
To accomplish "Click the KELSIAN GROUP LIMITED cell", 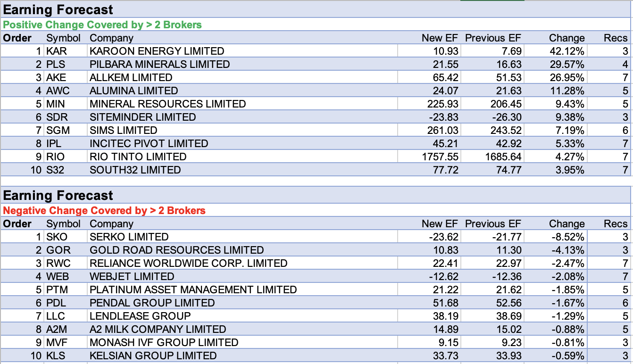I will (x=153, y=356).
